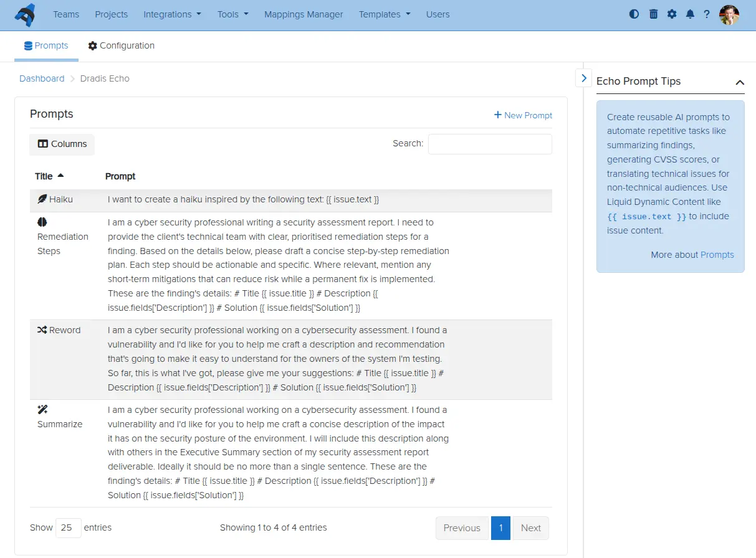Image resolution: width=756 pixels, height=558 pixels.
Task: Toggle dark mode with the contrast icon
Action: click(634, 14)
